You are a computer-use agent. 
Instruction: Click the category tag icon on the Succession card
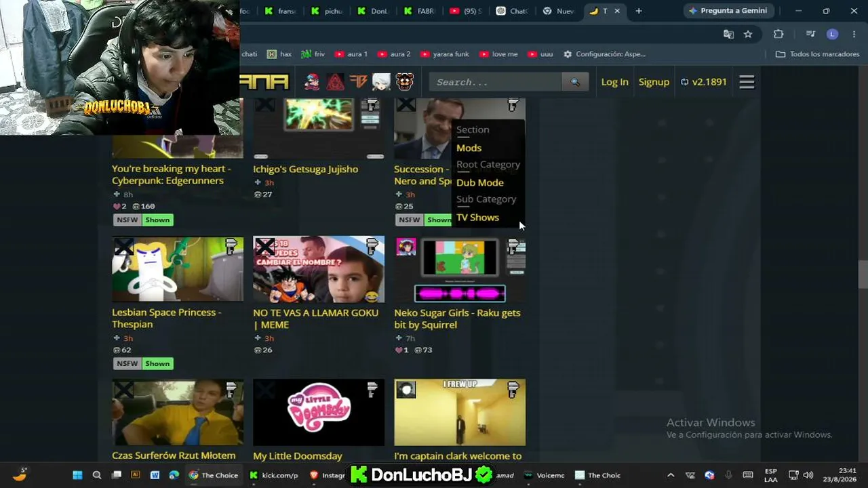pos(513,105)
